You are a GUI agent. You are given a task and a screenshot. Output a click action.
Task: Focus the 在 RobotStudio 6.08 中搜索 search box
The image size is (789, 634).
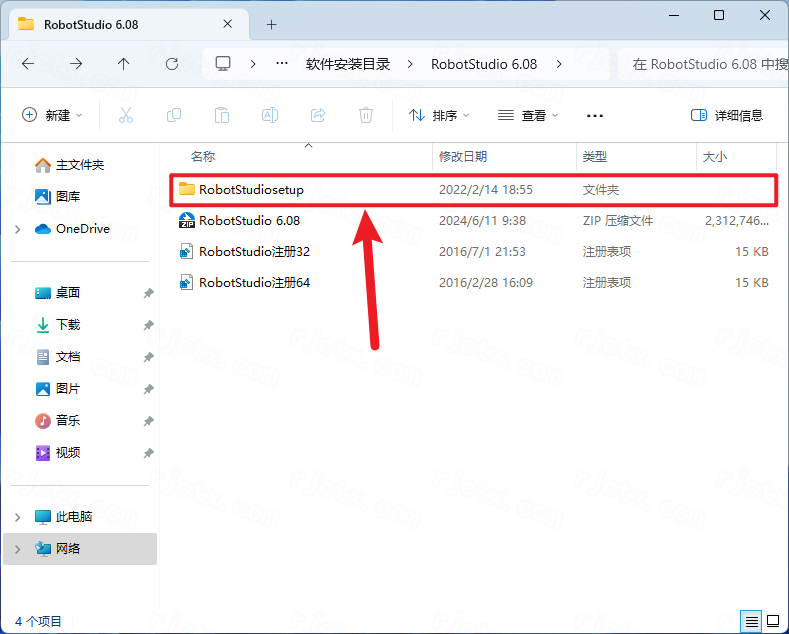[x=704, y=64]
